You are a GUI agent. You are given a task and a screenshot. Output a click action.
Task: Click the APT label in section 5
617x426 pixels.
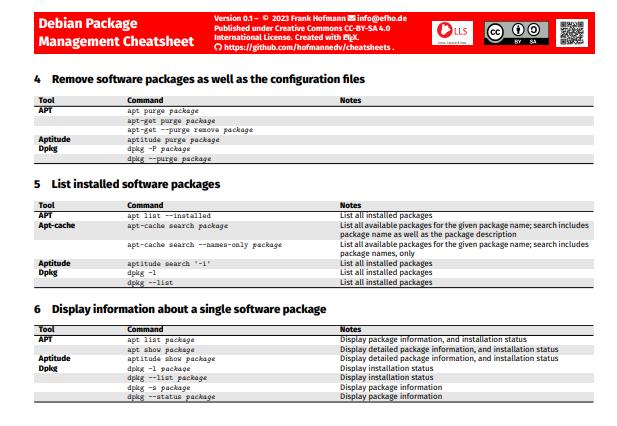click(x=45, y=215)
